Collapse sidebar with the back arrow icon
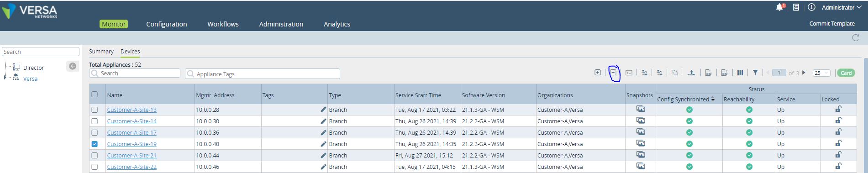 [x=72, y=66]
